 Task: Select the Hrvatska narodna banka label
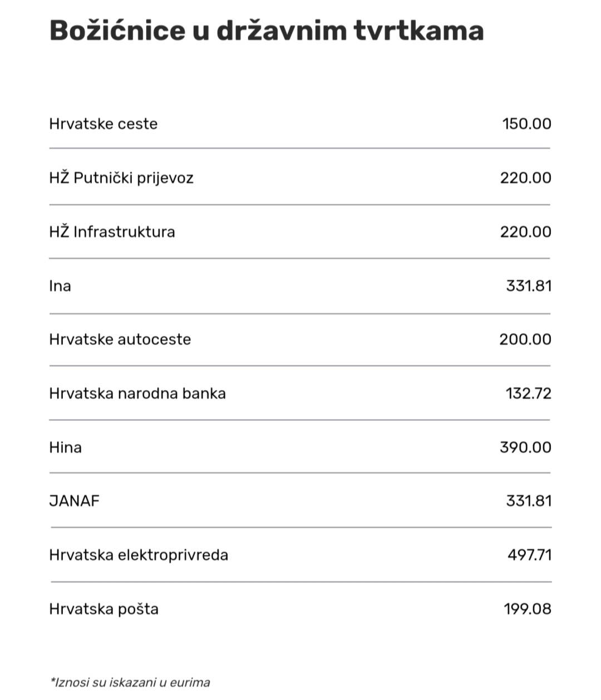pyautogui.click(x=137, y=394)
